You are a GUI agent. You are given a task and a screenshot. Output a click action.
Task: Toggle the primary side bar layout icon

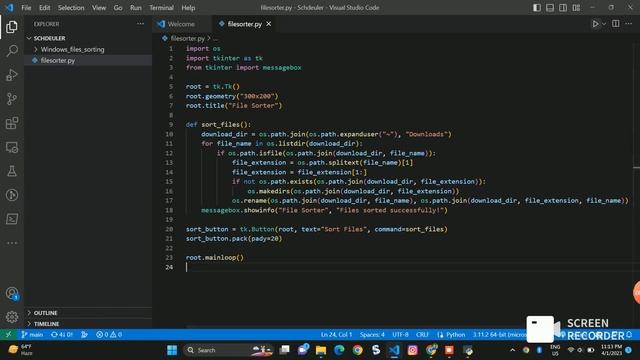point(537,8)
